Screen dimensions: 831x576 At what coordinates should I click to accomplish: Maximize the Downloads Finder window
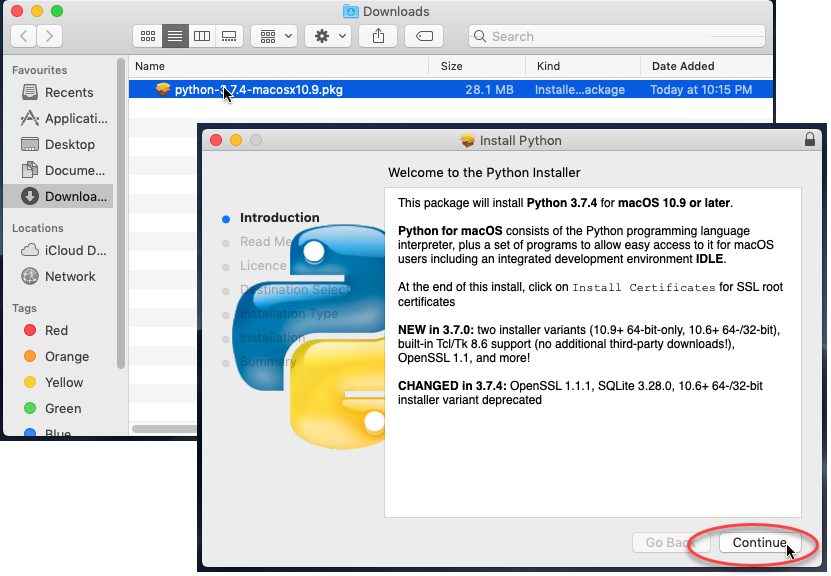[x=57, y=11]
